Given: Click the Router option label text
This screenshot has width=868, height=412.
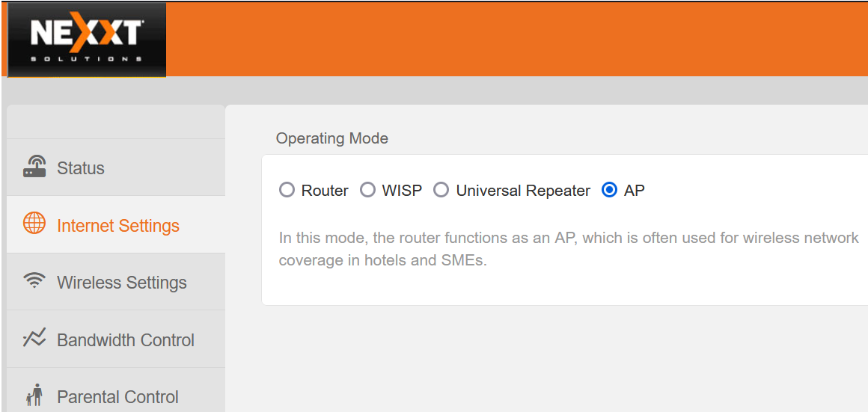Looking at the screenshot, I should [x=325, y=191].
